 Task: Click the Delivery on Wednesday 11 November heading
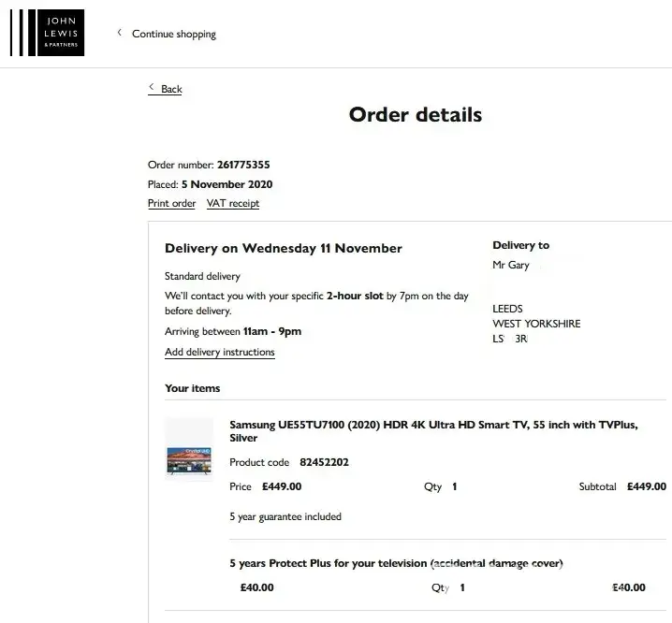(284, 249)
